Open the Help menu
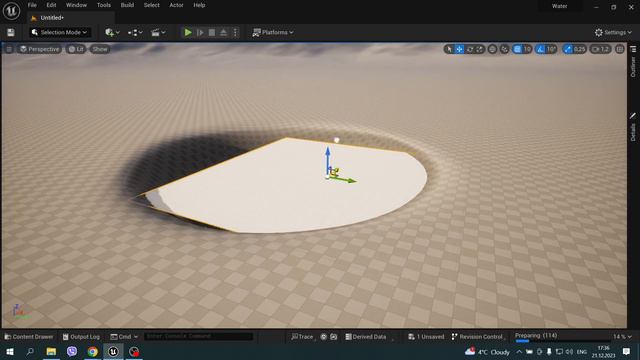Image resolution: width=640 pixels, height=360 pixels. coord(199,5)
